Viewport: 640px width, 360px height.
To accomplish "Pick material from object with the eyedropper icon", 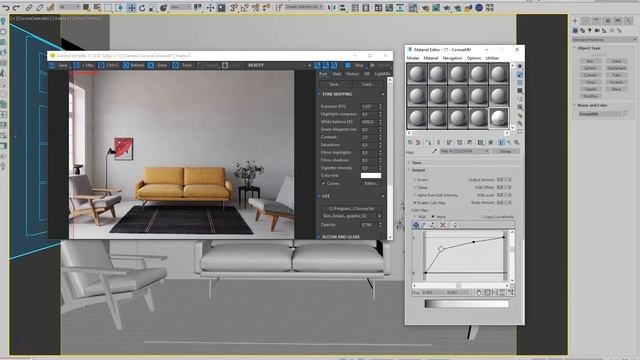I will point(434,151).
